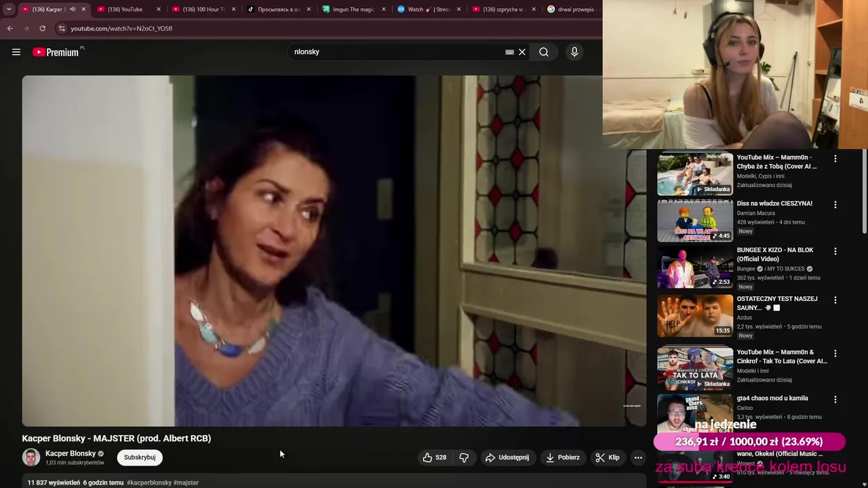Switch to the szprycha tab
The image size is (868, 488).
[502, 9]
